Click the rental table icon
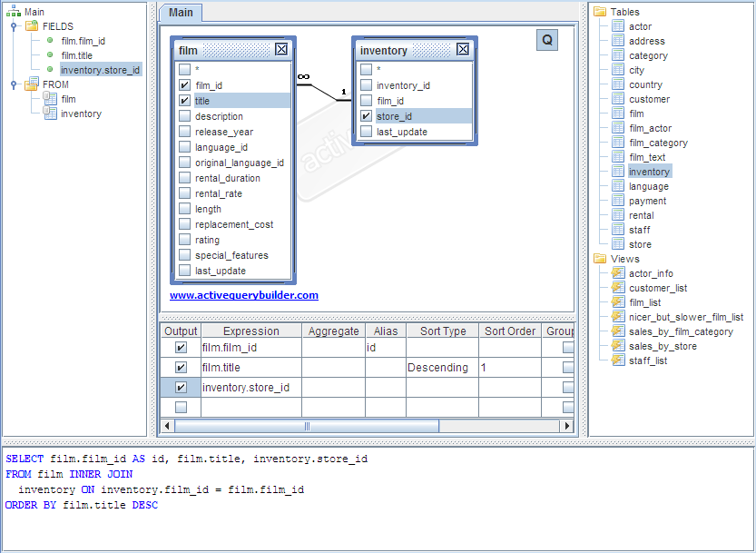 pyautogui.click(x=618, y=214)
